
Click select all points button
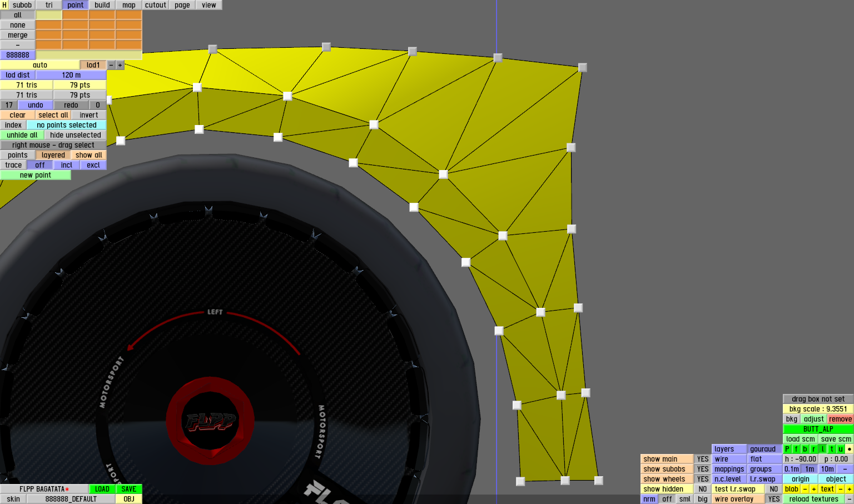point(53,115)
